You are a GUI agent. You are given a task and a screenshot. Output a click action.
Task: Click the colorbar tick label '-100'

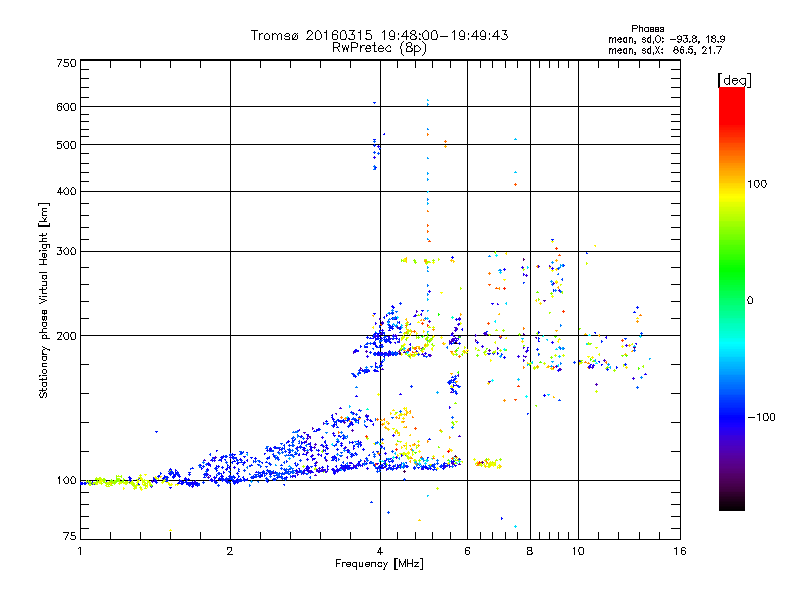coord(761,417)
